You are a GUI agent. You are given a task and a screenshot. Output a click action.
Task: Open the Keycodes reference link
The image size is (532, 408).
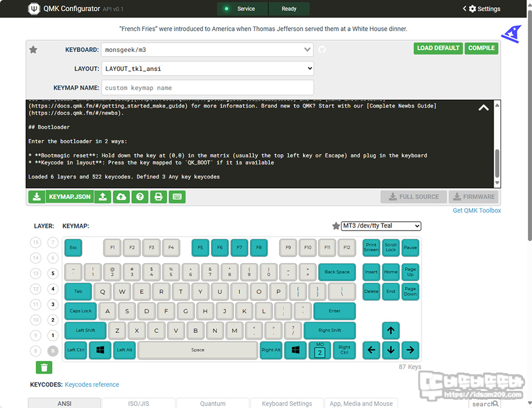click(x=92, y=384)
